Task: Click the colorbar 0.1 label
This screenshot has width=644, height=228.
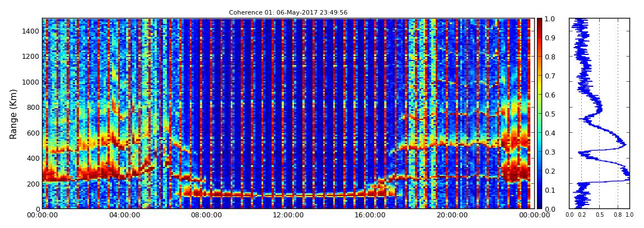Action: 550,190
